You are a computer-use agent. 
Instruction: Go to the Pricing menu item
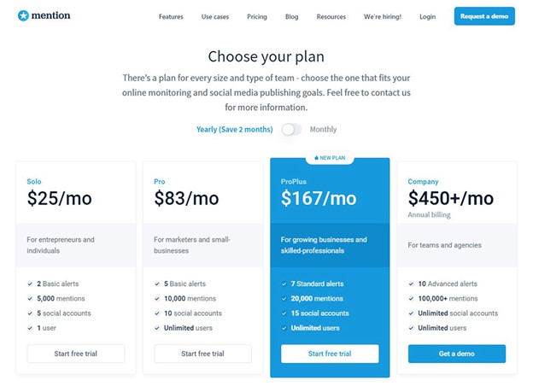(257, 17)
